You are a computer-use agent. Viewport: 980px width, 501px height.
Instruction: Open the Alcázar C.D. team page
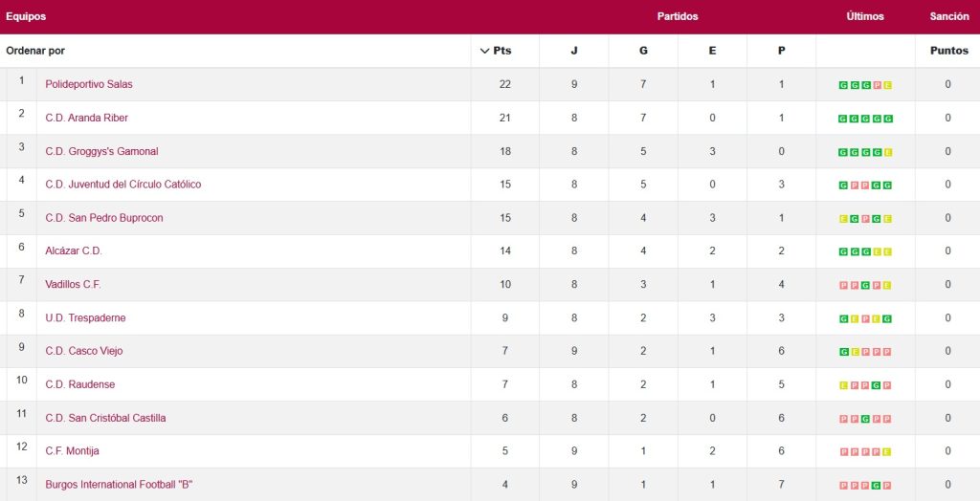tap(74, 250)
